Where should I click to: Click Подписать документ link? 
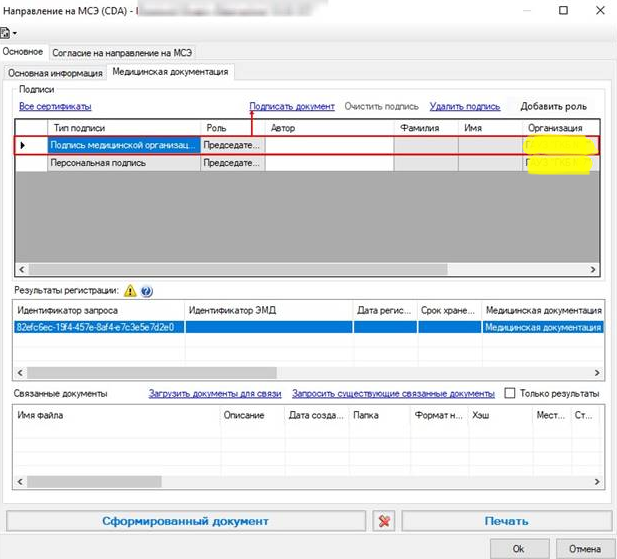pyautogui.click(x=292, y=106)
